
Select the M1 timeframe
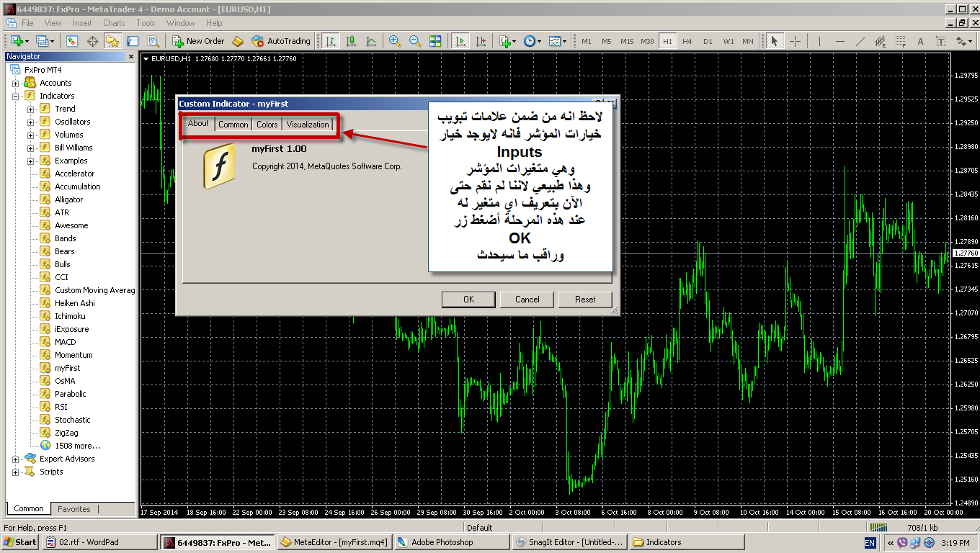(587, 41)
